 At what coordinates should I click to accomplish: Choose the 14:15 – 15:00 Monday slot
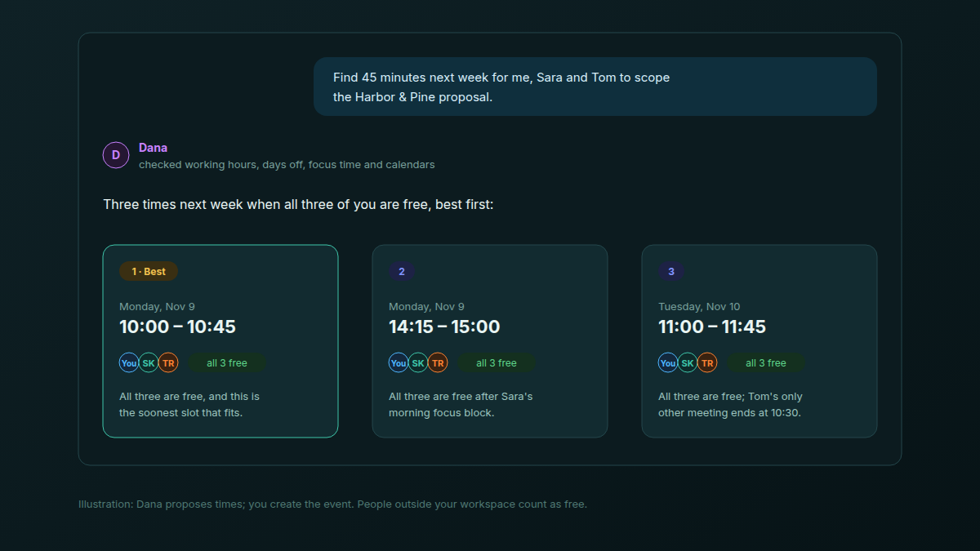point(490,341)
